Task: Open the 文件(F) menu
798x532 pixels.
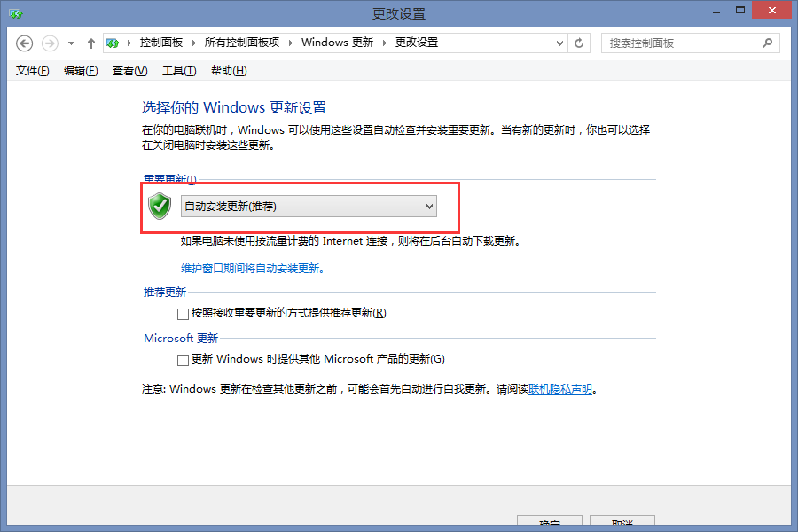Action: [33, 71]
